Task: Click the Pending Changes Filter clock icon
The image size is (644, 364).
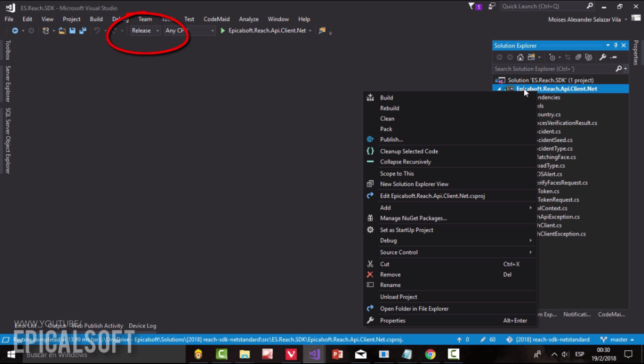Action: [x=552, y=57]
